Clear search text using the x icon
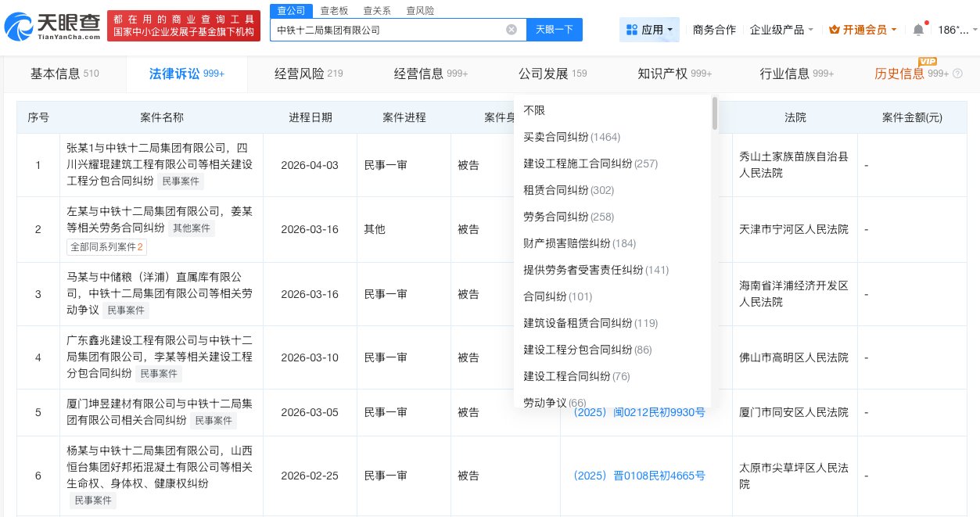The image size is (980, 517). click(x=512, y=29)
